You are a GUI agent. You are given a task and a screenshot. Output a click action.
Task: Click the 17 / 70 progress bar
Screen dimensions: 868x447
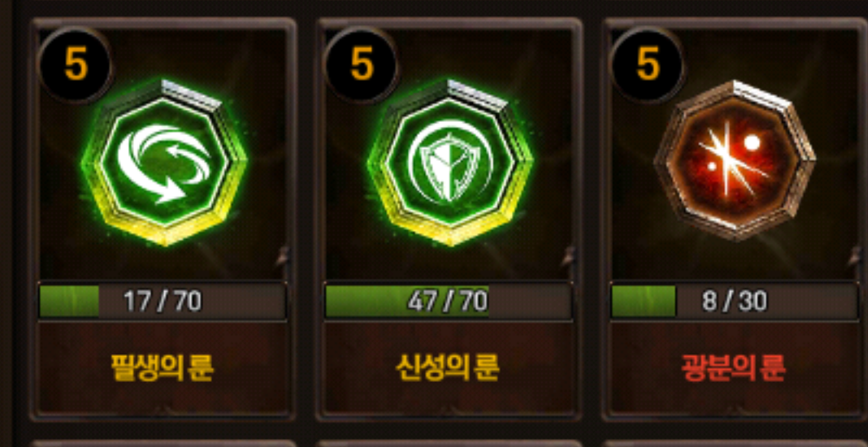pyautogui.click(x=163, y=302)
